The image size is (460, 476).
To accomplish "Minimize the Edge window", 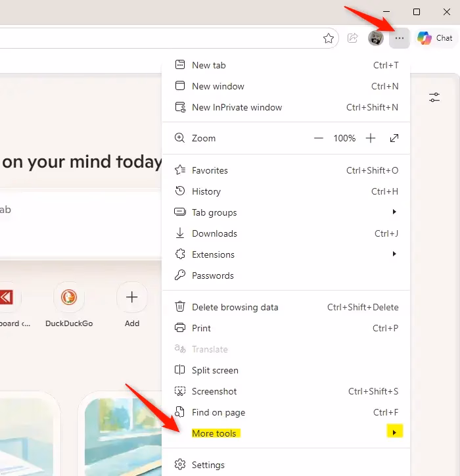I will pos(386,12).
